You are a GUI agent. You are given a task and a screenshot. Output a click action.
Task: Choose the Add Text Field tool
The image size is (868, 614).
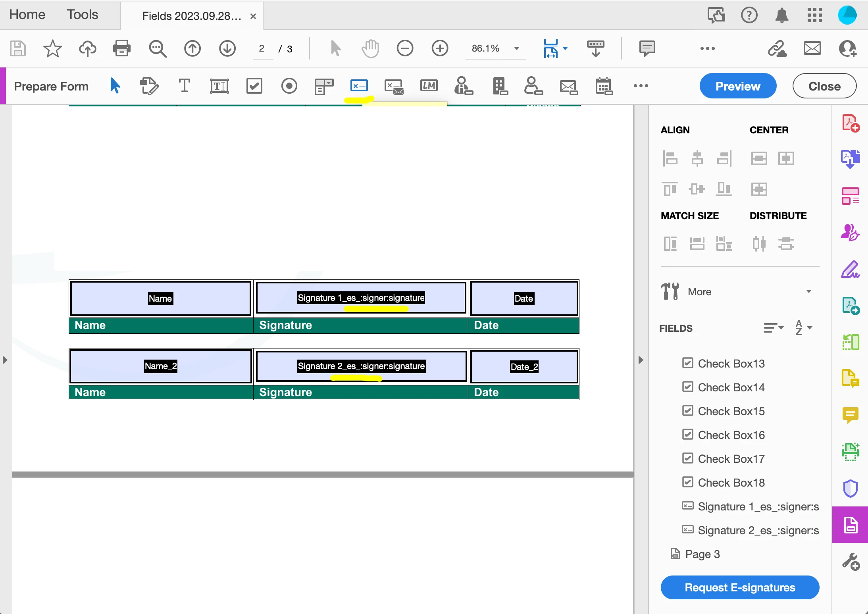point(219,86)
